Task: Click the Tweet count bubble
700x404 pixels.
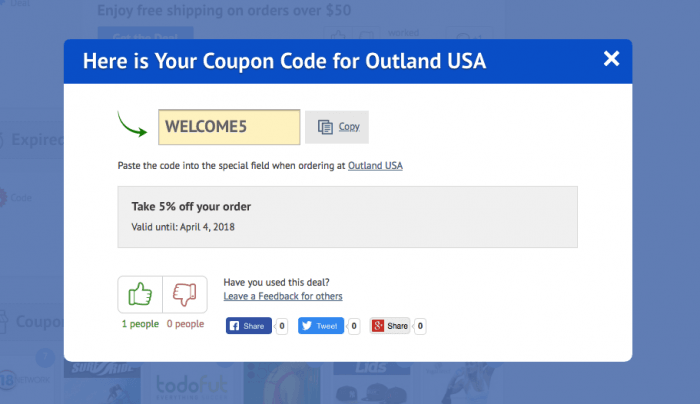Action: [x=354, y=326]
